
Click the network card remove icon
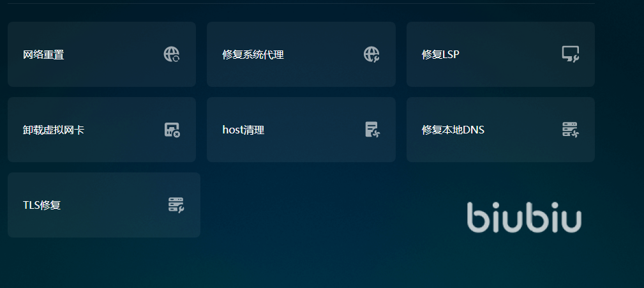coord(172,130)
